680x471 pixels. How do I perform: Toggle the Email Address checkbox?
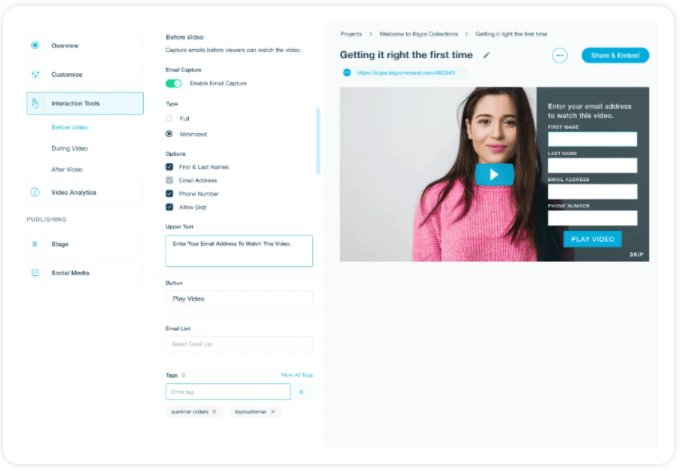pos(169,180)
